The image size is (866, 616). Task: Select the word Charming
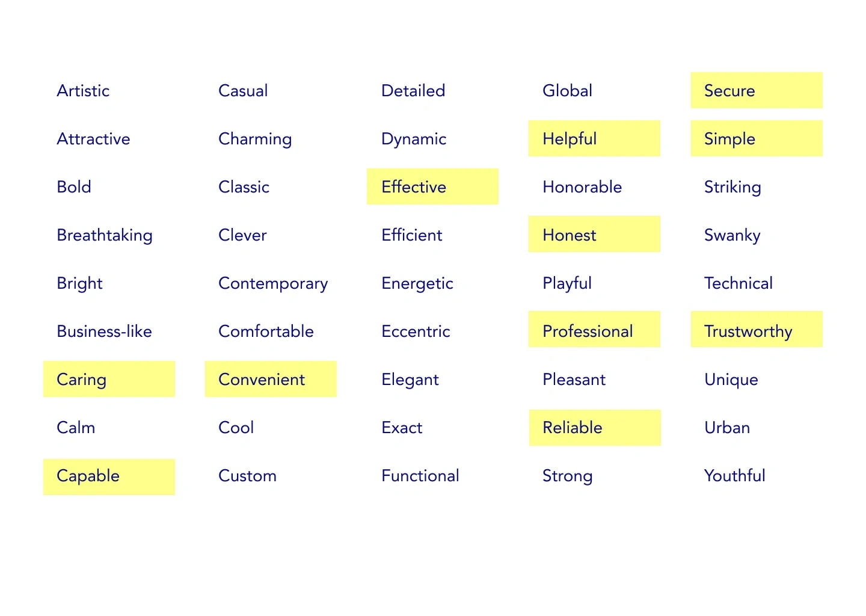coord(255,139)
